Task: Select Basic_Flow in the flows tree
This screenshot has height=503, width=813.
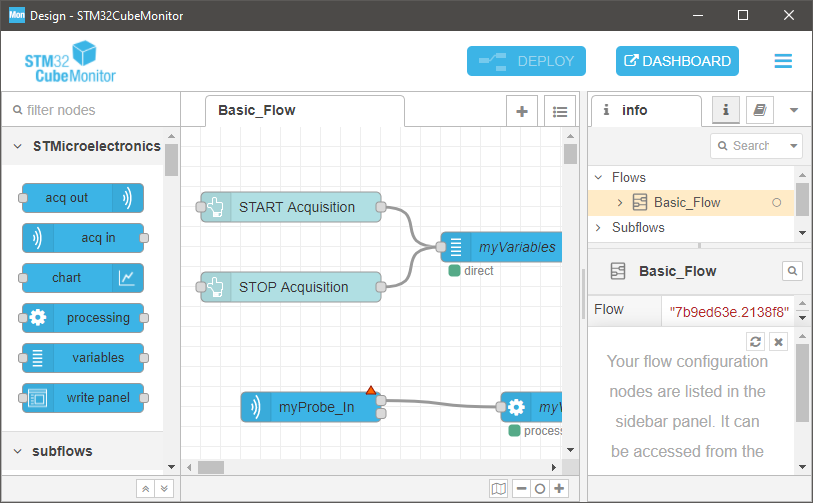Action: 691,202
